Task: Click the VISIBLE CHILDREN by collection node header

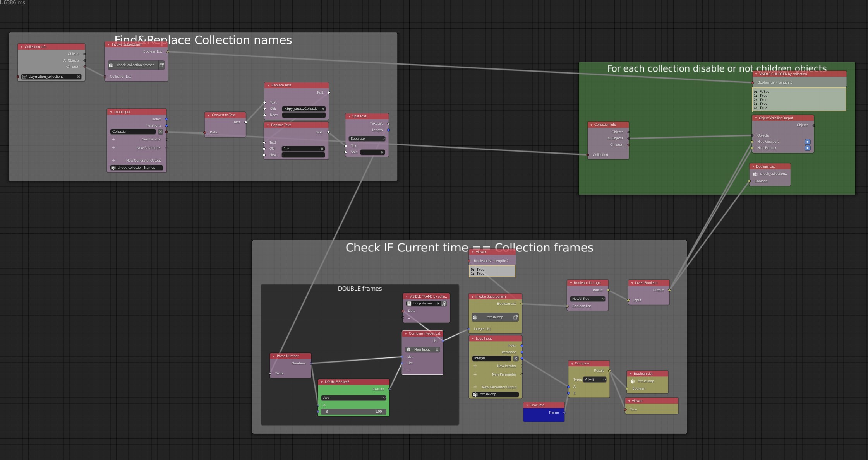Action: click(x=799, y=74)
